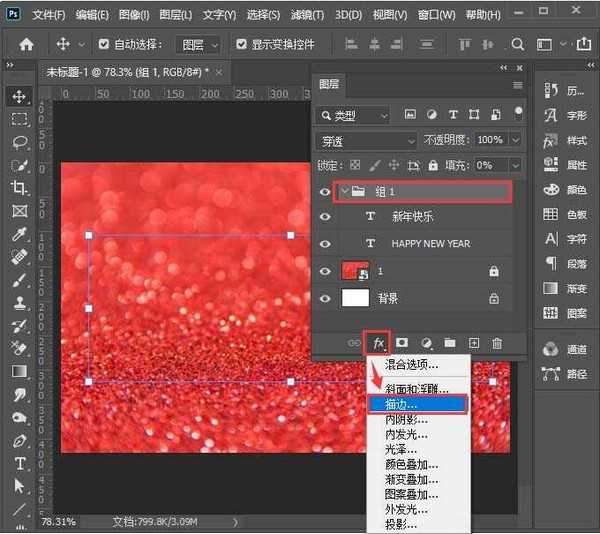Create a new layer with the plus icon

[x=474, y=343]
